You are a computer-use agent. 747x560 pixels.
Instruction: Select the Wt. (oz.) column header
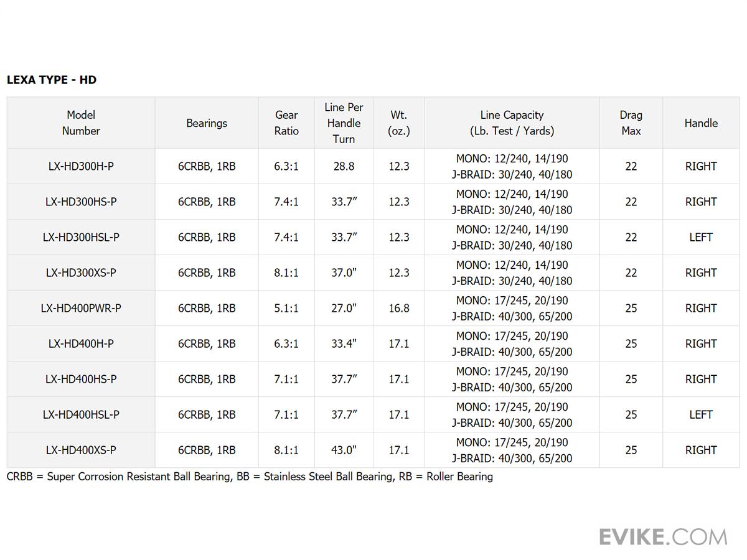398,123
